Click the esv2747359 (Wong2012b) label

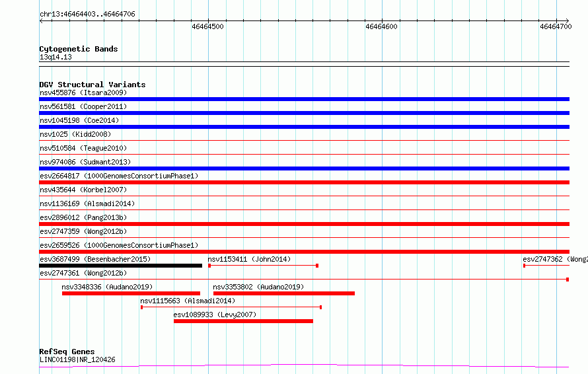[83, 231]
